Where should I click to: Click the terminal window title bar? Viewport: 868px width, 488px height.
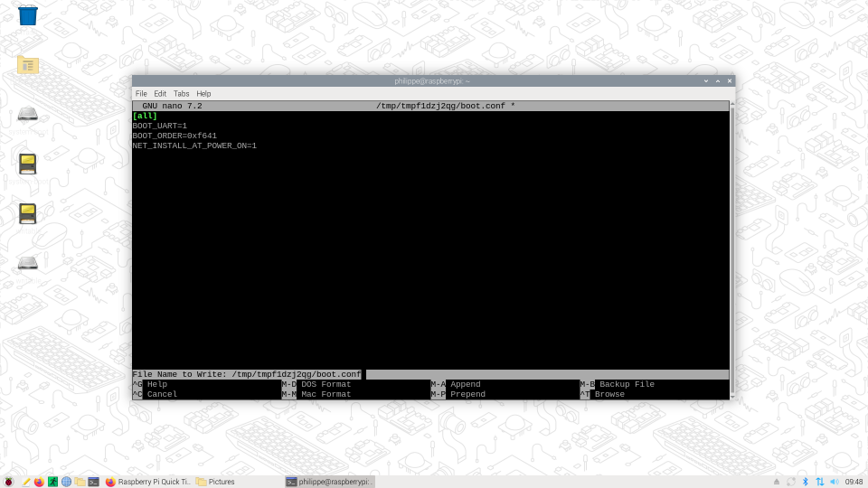(432, 80)
